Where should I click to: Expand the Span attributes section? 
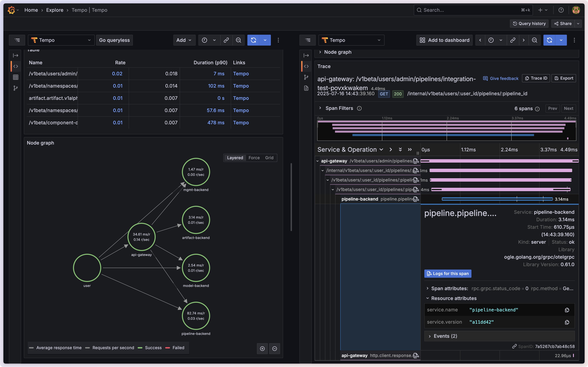click(428, 288)
